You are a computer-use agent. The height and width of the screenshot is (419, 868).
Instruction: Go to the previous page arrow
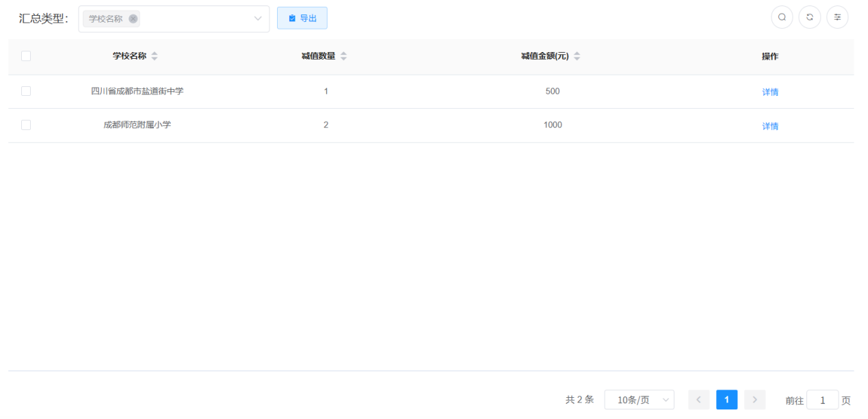pyautogui.click(x=698, y=400)
